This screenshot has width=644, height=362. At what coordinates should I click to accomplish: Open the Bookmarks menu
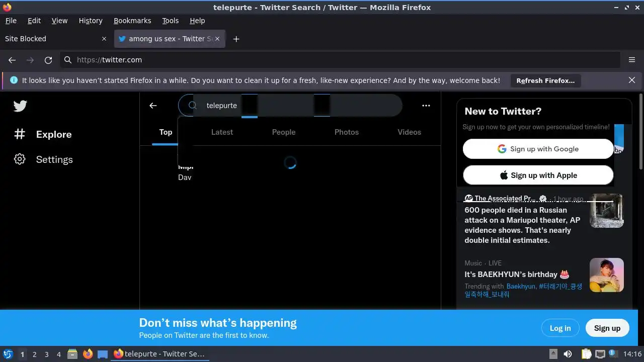point(132,21)
